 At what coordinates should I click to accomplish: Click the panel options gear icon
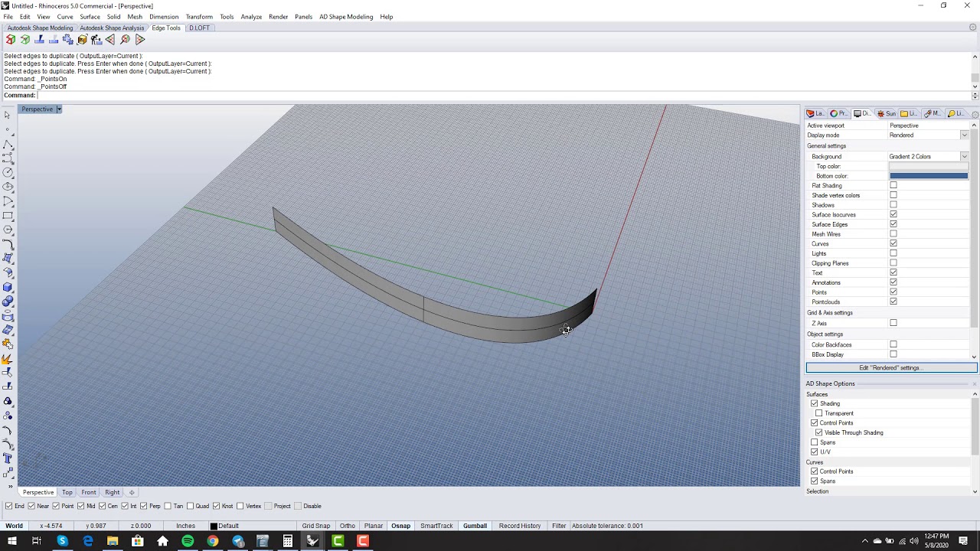coord(975,114)
